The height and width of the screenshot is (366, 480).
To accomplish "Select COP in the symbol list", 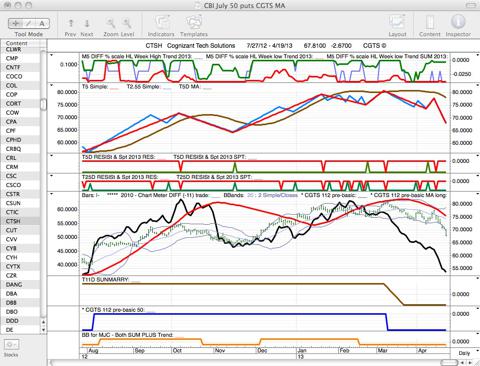I will pyautogui.click(x=11, y=95).
